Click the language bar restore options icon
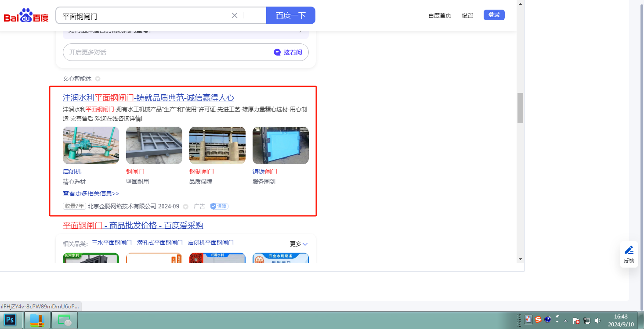Screen dimensions: 644x329 (x=557, y=317)
